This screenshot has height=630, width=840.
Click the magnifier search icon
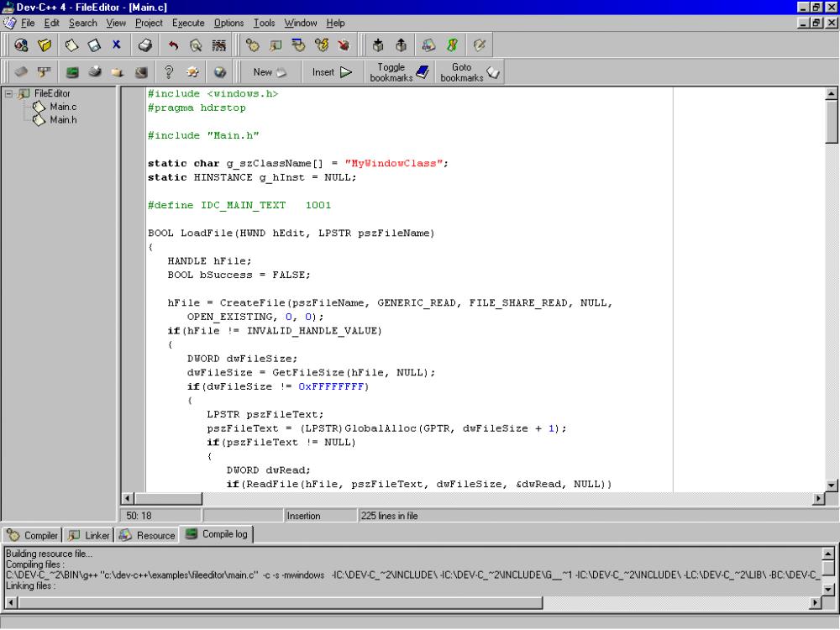coord(196,45)
